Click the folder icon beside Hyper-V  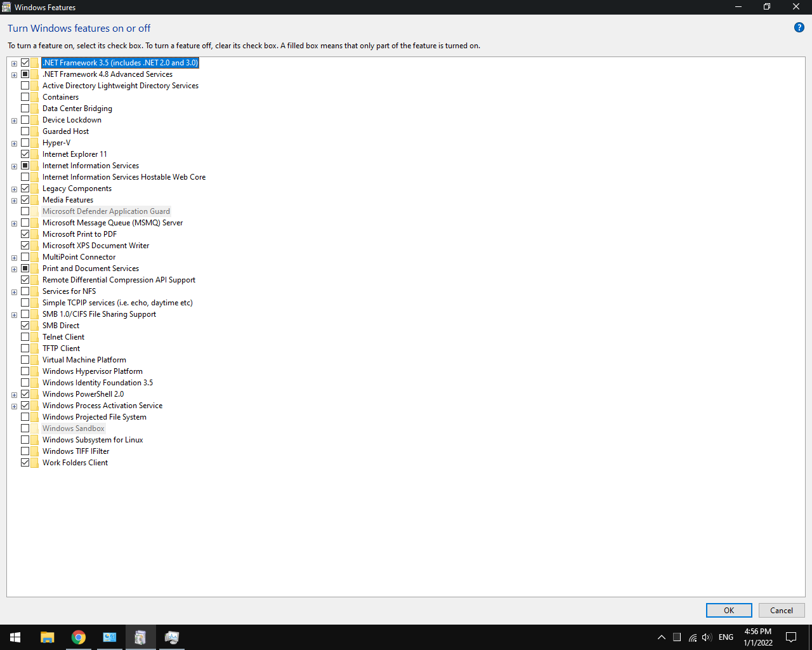click(35, 143)
